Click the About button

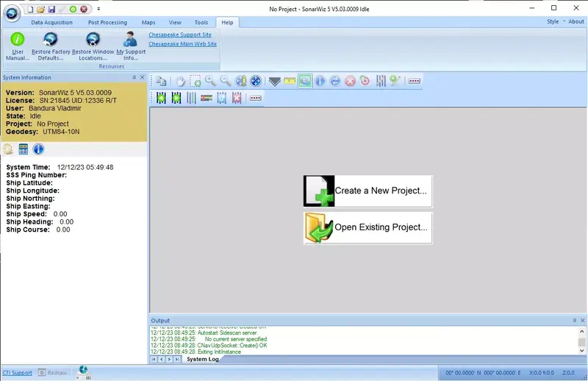pos(576,21)
